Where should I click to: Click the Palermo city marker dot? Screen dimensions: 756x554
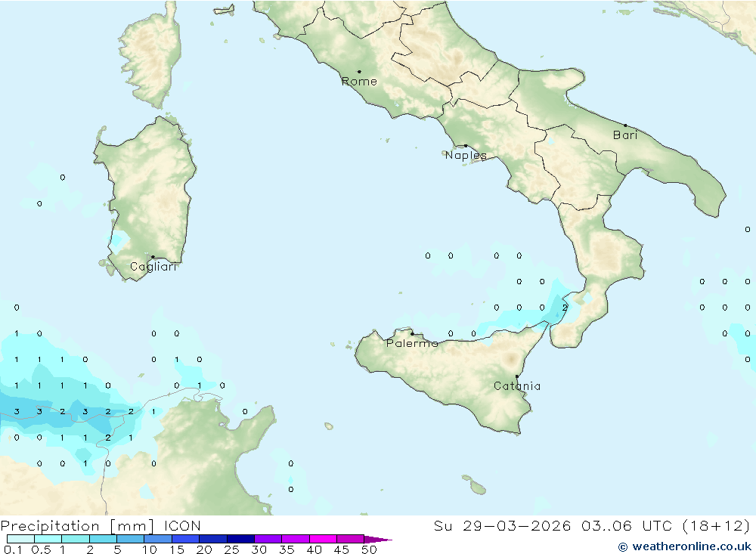[x=412, y=333]
